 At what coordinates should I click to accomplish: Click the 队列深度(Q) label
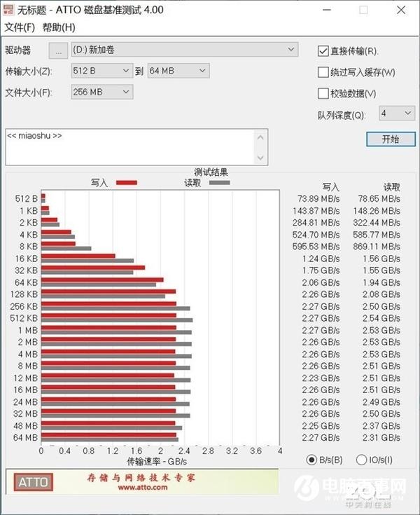(342, 116)
